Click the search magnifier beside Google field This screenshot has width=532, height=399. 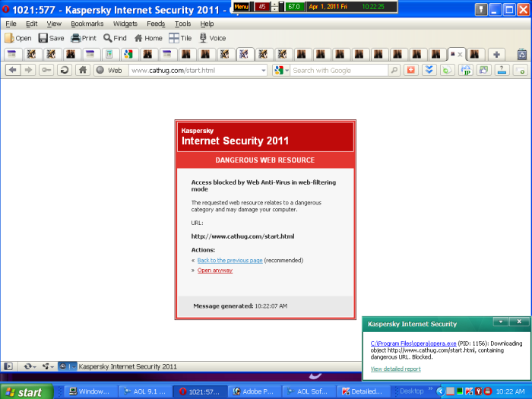(394, 70)
